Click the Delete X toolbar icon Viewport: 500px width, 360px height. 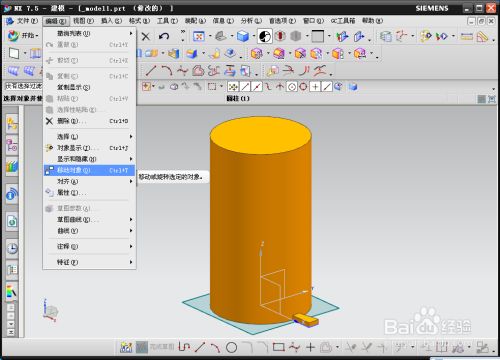pyautogui.click(x=146, y=36)
